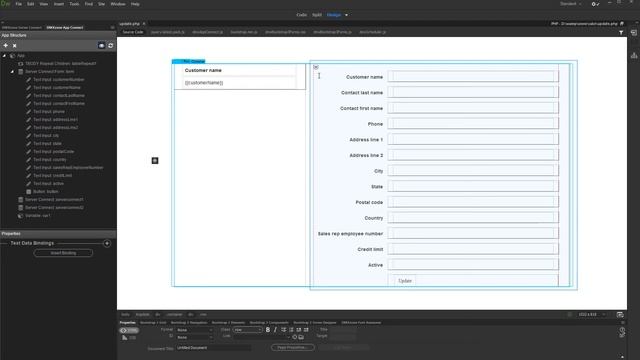Select Text Input active in tree

click(48, 184)
